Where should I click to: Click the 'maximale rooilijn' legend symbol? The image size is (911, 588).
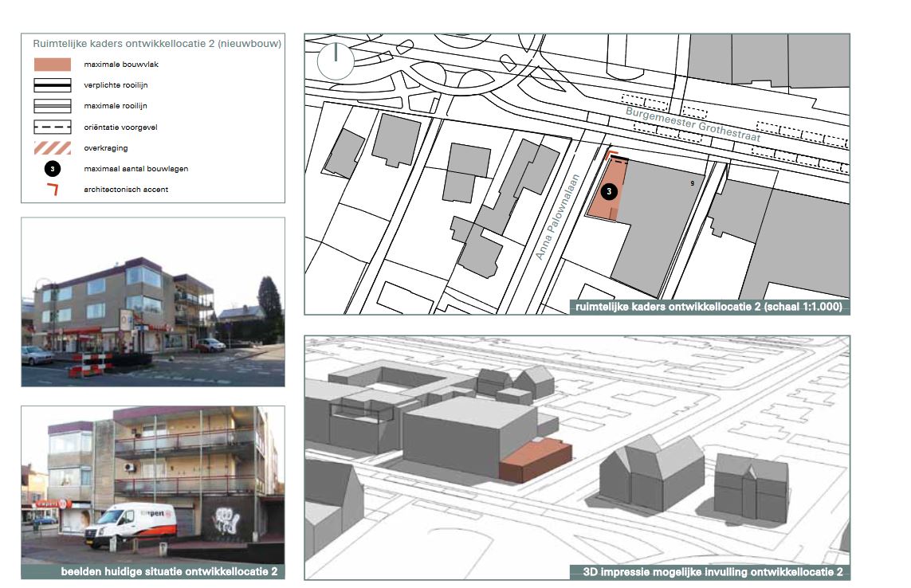(x=53, y=106)
